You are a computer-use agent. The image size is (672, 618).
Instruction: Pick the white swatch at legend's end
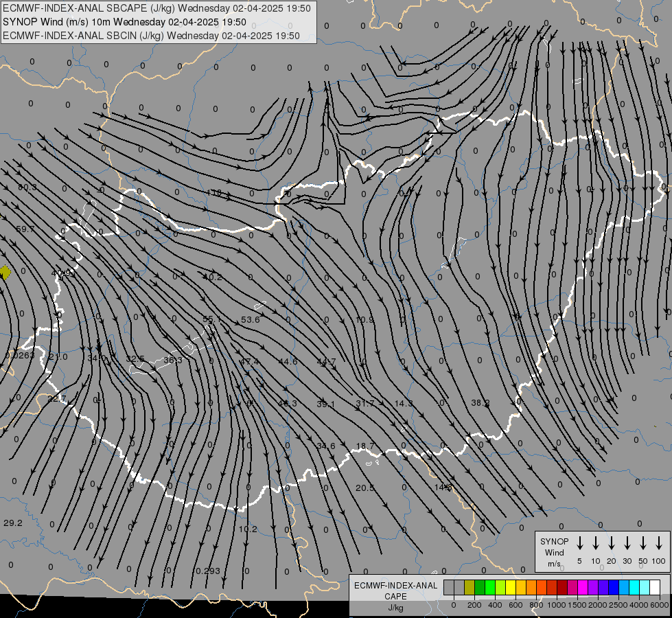(x=654, y=587)
